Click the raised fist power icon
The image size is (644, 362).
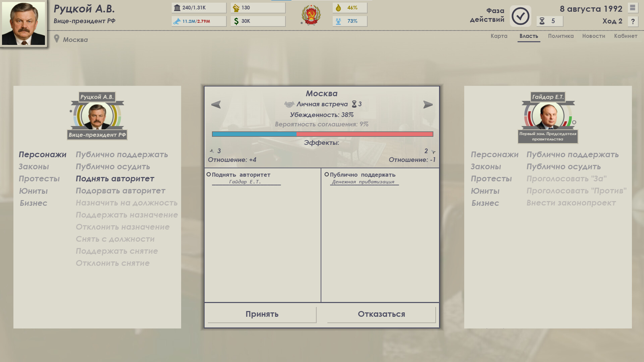(x=236, y=8)
